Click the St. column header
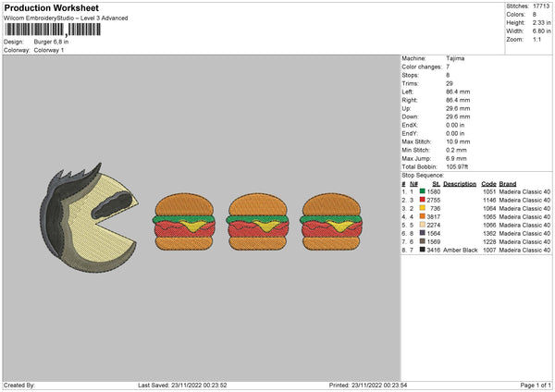The width and height of the screenshot is (555, 392). (x=436, y=184)
